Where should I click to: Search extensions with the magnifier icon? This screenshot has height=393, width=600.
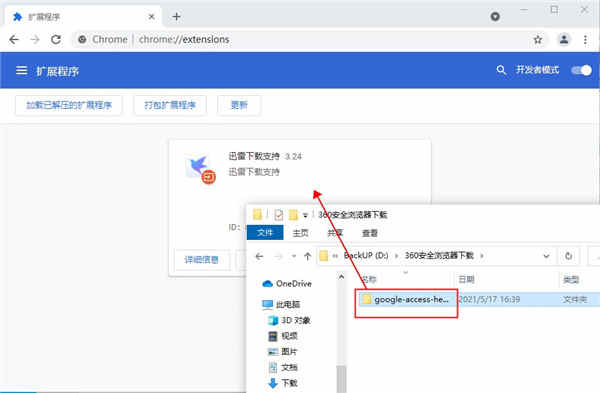pyautogui.click(x=501, y=70)
